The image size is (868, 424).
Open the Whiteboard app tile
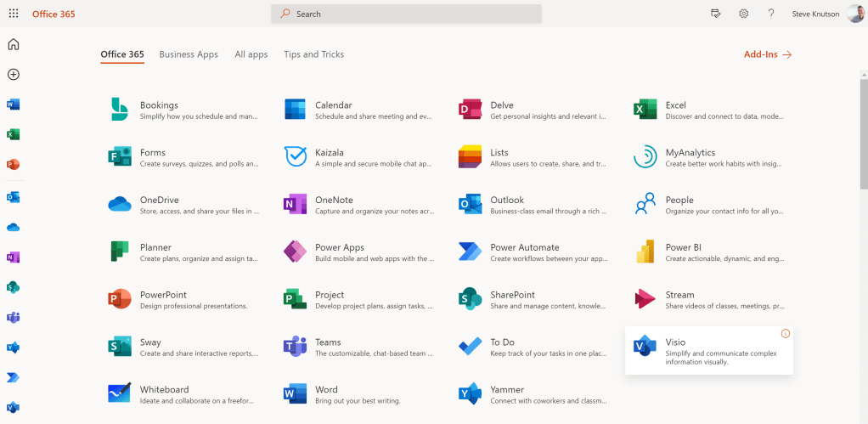119,394
